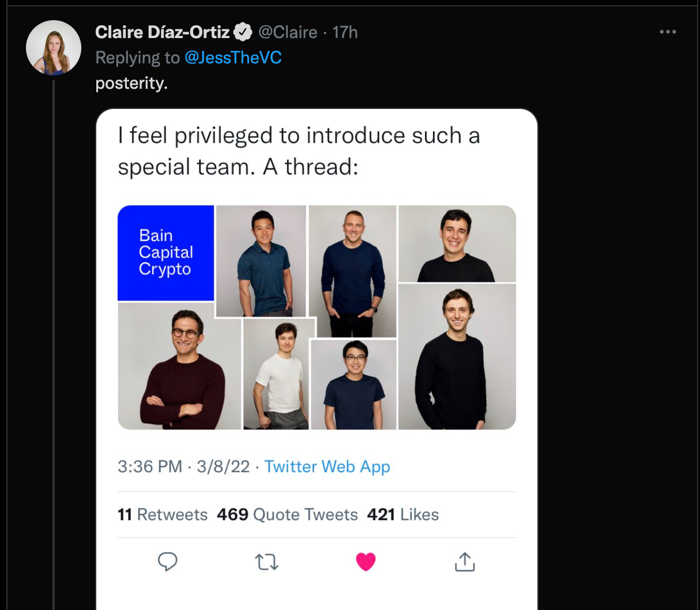Click the Twitter Web App link

[327, 466]
